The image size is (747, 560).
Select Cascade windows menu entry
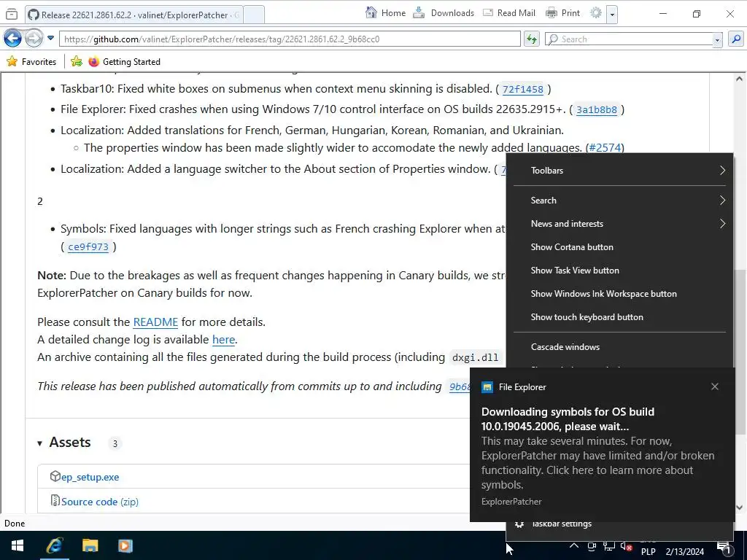[619, 347]
